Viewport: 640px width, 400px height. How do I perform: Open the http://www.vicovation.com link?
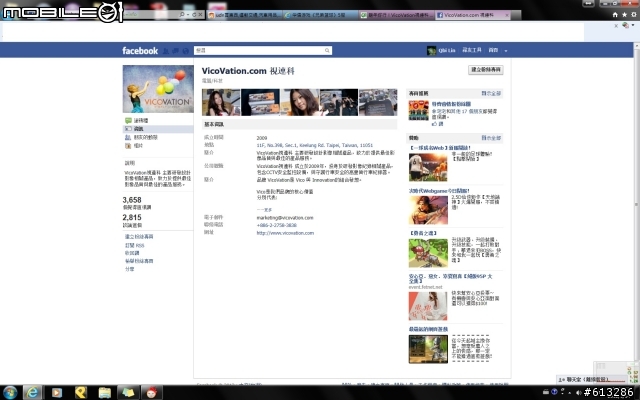click(285, 233)
